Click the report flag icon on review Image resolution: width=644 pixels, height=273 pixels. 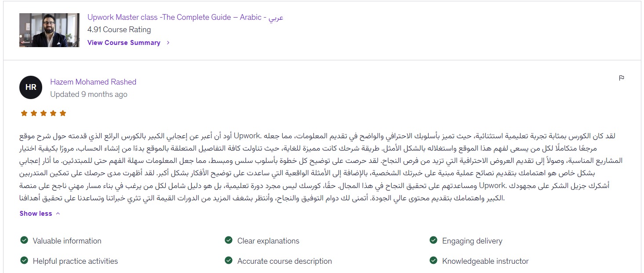[622, 78]
